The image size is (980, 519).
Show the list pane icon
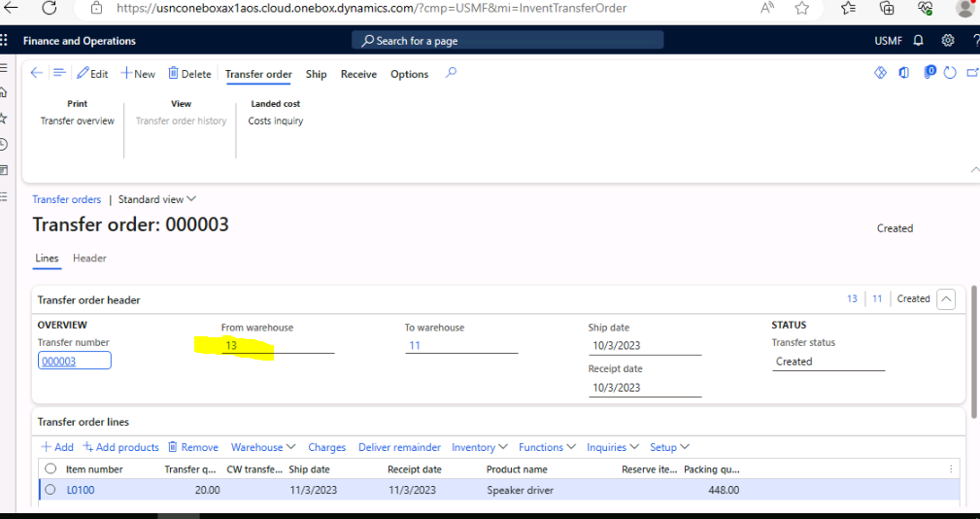[59, 73]
